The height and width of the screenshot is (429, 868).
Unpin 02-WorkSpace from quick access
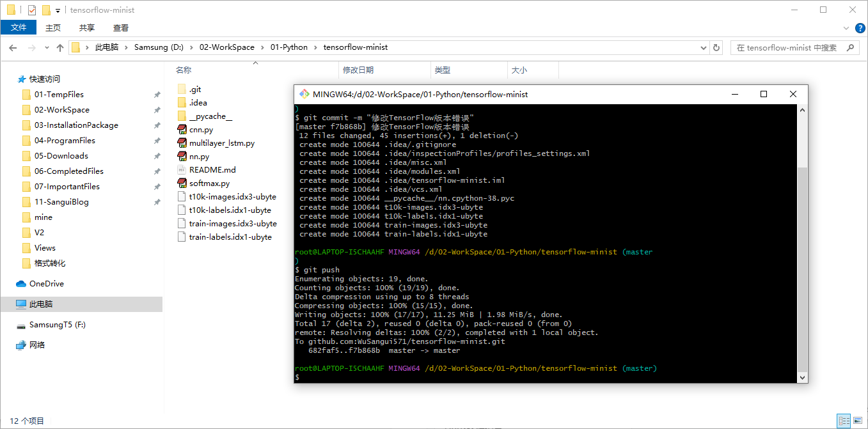click(157, 110)
